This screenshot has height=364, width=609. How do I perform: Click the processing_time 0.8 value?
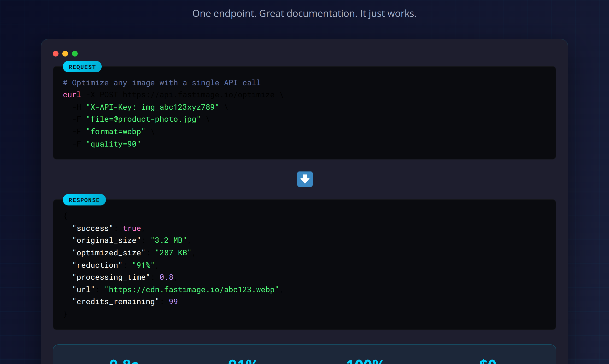pyautogui.click(x=166, y=277)
